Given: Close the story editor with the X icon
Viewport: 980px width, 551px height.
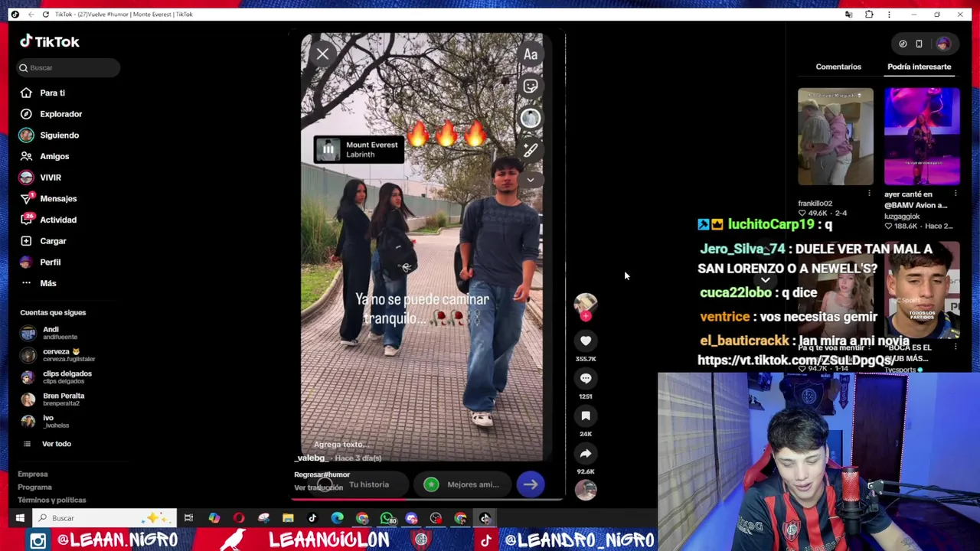Looking at the screenshot, I should click(x=322, y=54).
